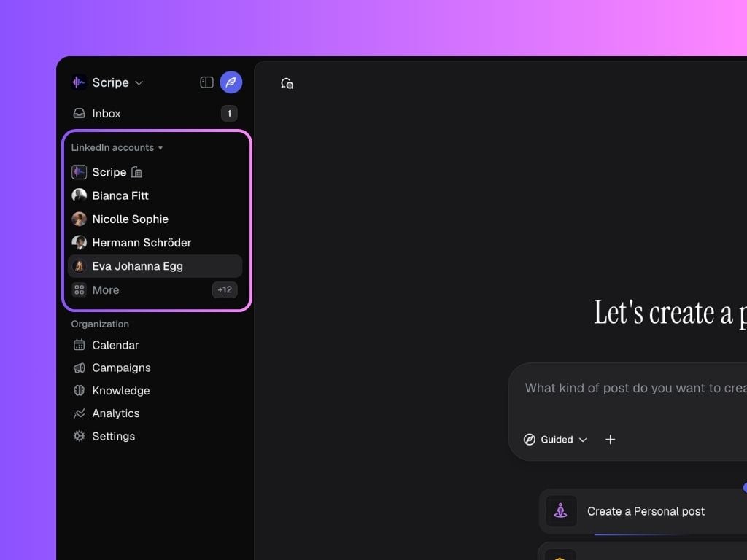Screen dimensions: 747x560
Task: Click the purple feather compose button
Action: [x=231, y=82]
